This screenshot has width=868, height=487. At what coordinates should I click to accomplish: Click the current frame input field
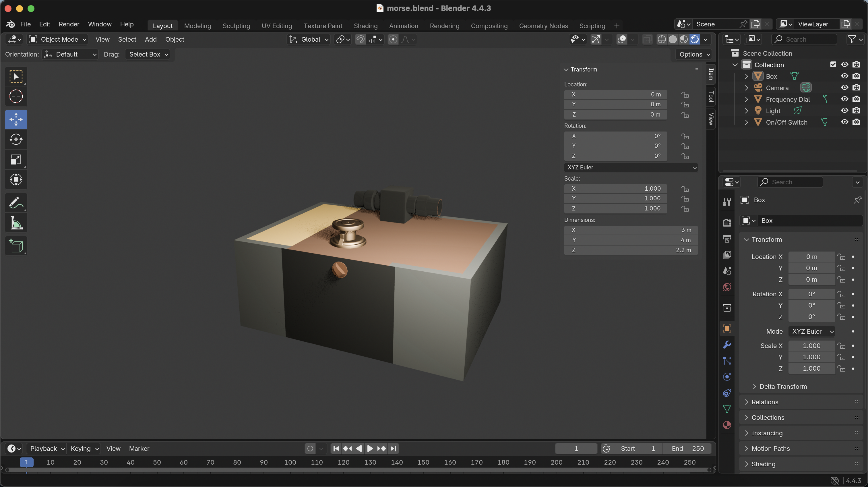tap(576, 449)
